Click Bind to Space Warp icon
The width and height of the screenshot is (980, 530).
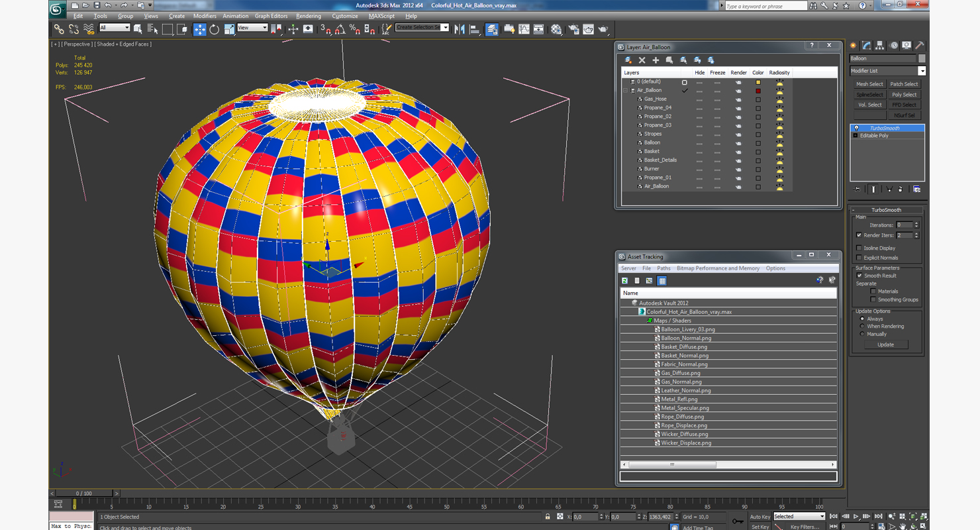(x=89, y=29)
